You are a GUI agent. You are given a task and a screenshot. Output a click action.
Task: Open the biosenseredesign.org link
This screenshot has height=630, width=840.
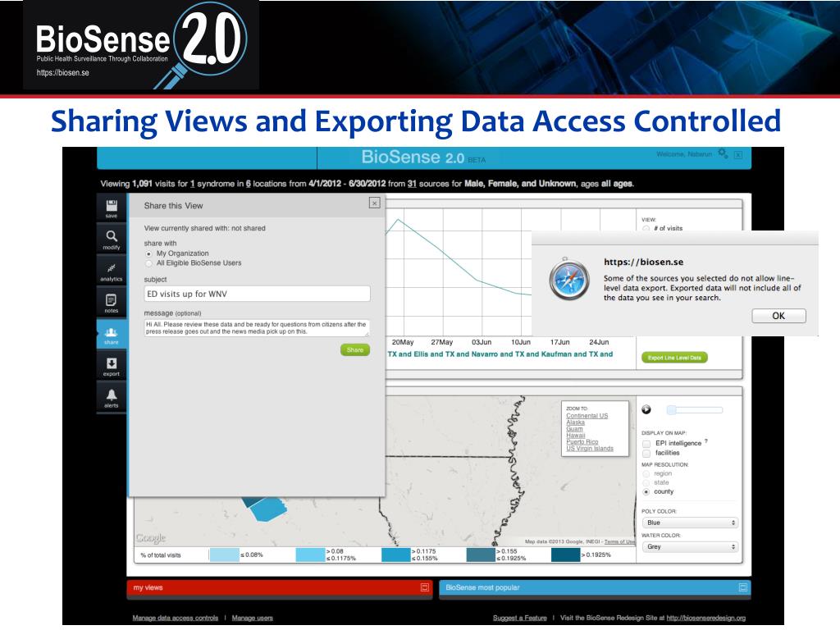click(706, 619)
